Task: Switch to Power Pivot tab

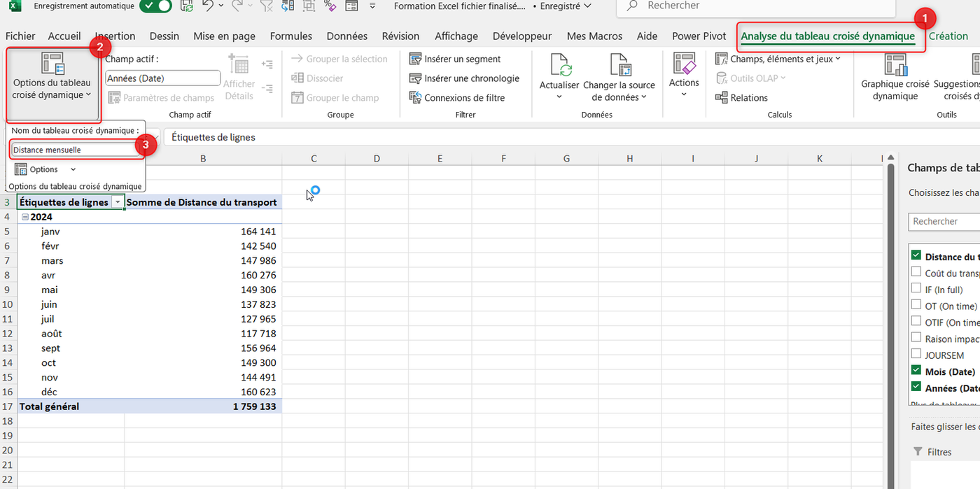Action: click(x=699, y=36)
